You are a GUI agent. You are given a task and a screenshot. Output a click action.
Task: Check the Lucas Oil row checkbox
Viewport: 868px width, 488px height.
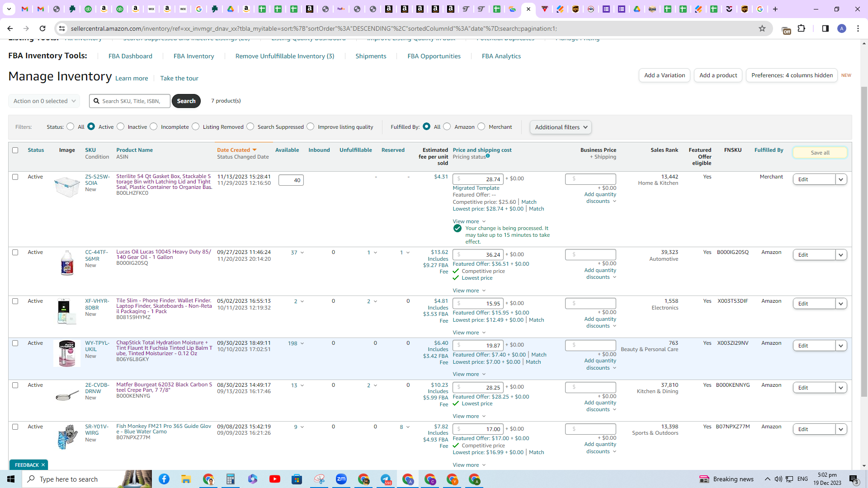click(x=15, y=252)
